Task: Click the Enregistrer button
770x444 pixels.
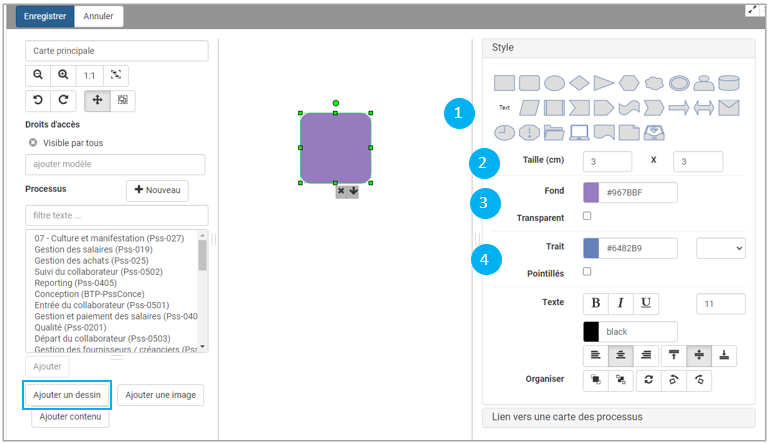Action: click(x=45, y=16)
